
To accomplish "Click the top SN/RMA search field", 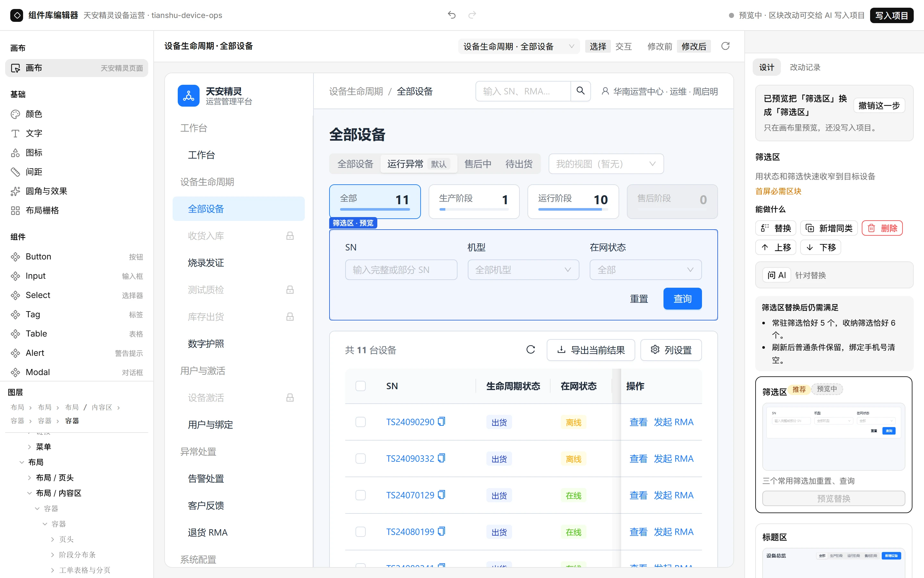I will click(x=523, y=91).
